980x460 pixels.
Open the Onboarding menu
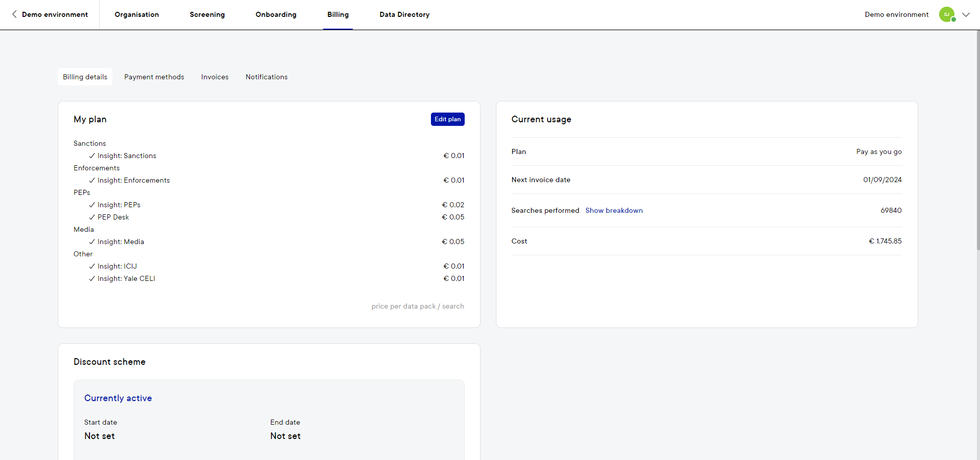click(276, 14)
